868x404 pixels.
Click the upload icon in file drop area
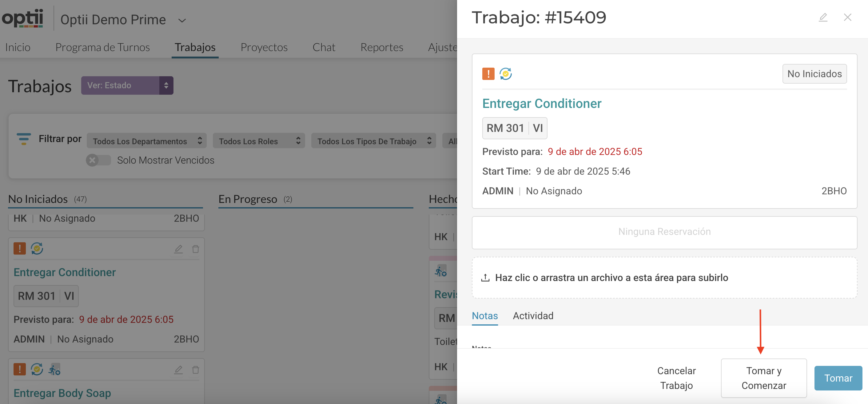pyautogui.click(x=485, y=278)
